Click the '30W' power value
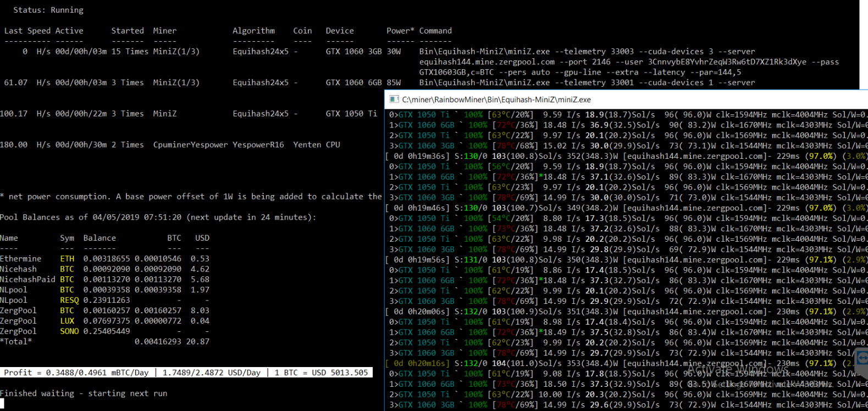868x411 pixels. (x=394, y=51)
